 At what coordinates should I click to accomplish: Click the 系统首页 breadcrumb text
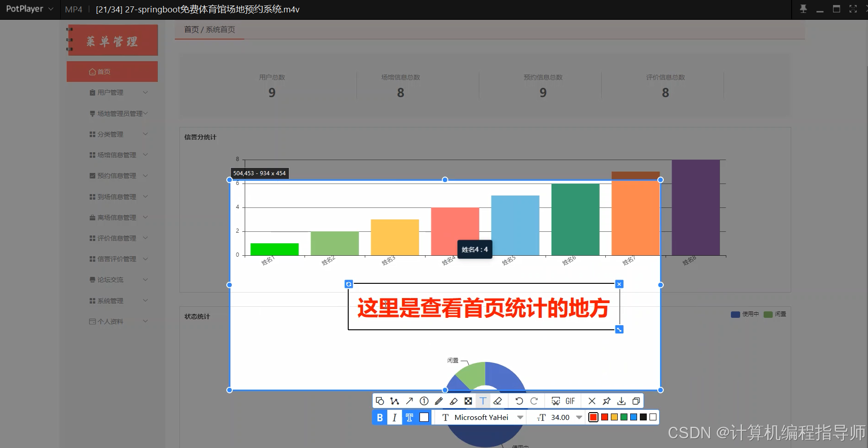[220, 29]
